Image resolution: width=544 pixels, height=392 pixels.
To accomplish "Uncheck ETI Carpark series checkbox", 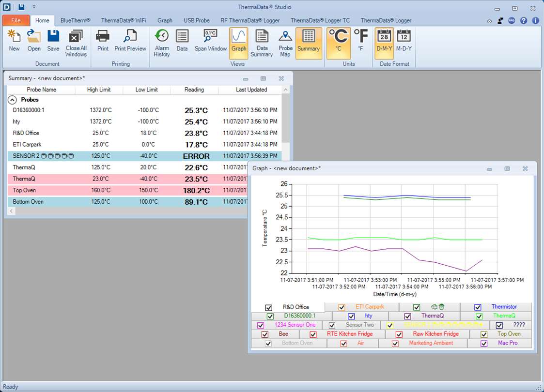I will pos(342,307).
